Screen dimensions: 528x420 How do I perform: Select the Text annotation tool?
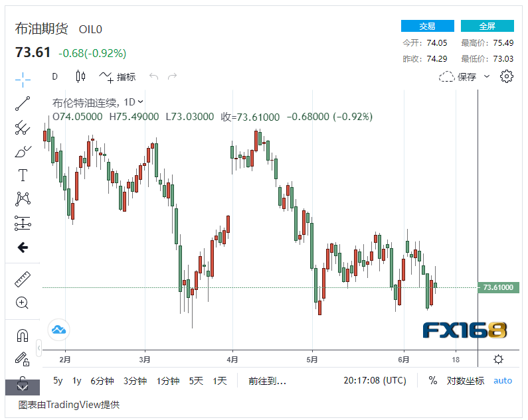click(x=23, y=175)
